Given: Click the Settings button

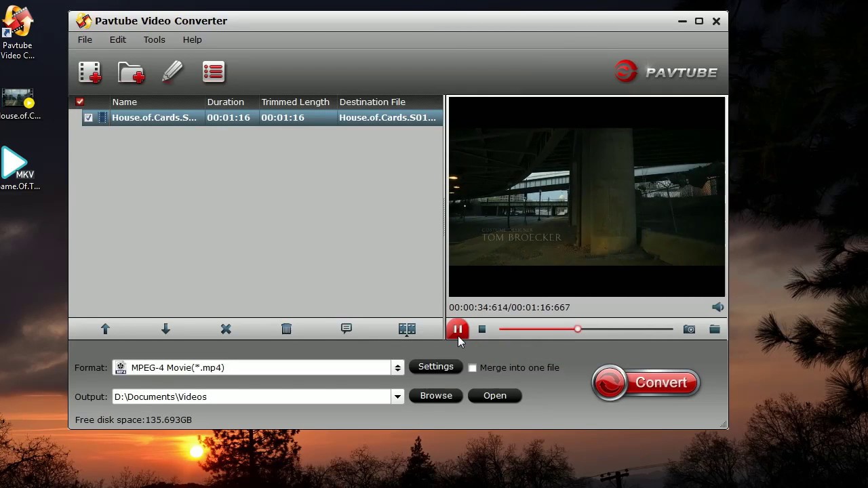Looking at the screenshot, I should point(436,367).
